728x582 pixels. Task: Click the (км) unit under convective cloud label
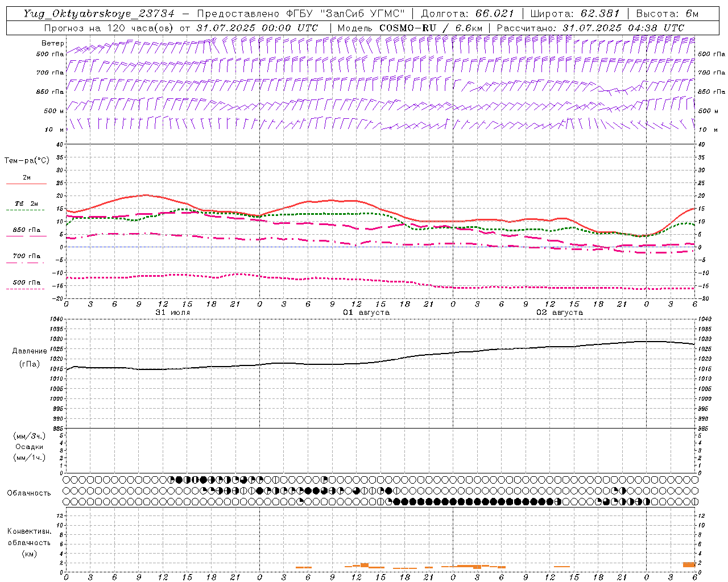(30, 553)
